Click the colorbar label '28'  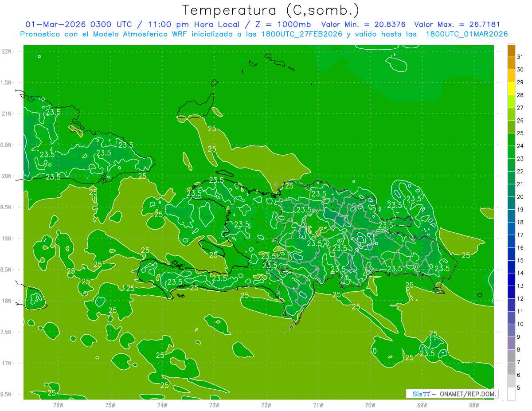[x=520, y=95]
